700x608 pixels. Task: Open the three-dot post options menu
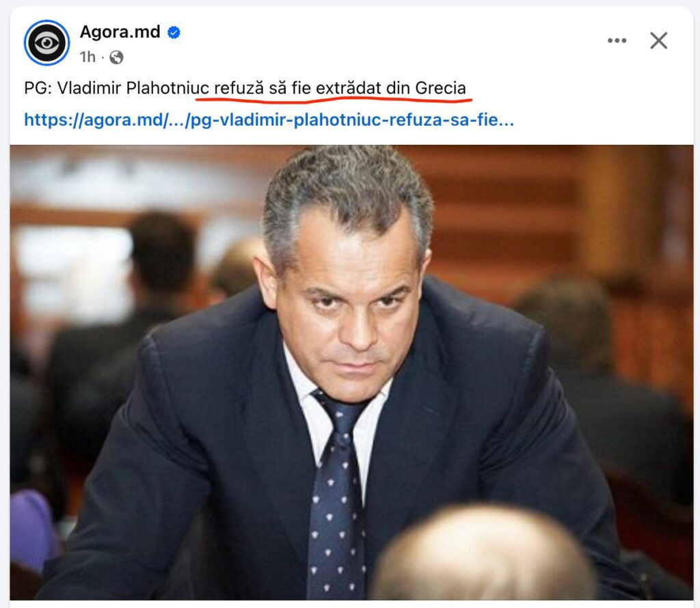point(617,40)
